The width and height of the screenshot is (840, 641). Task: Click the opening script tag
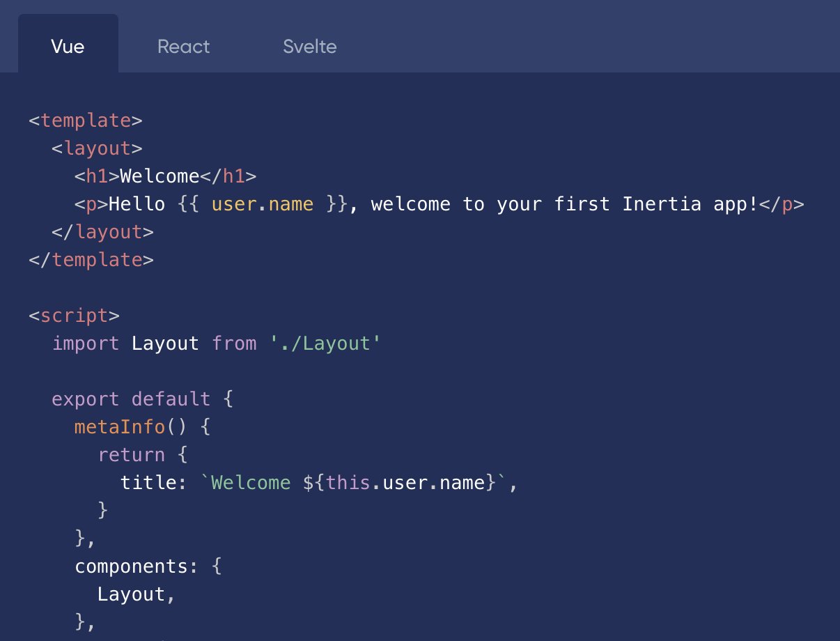[75, 316]
